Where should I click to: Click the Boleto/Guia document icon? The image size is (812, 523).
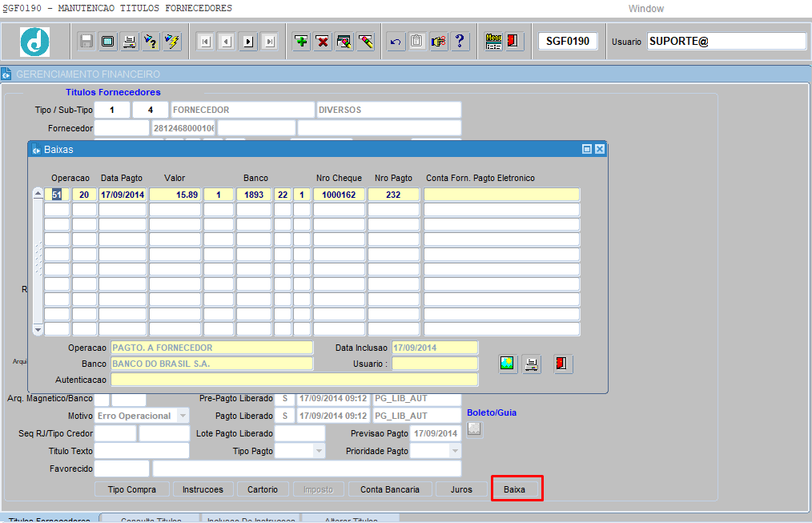point(474,429)
